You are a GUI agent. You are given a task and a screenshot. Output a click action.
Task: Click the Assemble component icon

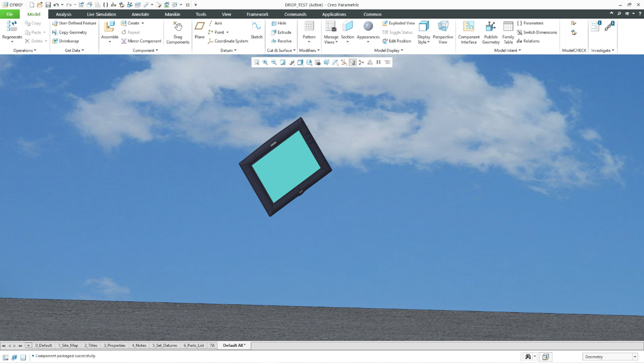tap(110, 27)
